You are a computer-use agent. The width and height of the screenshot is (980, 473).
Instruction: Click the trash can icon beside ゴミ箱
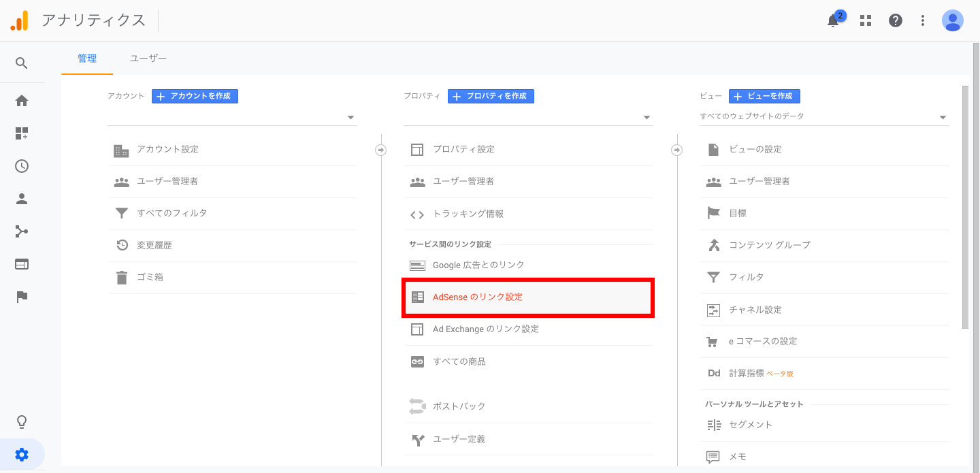click(121, 277)
